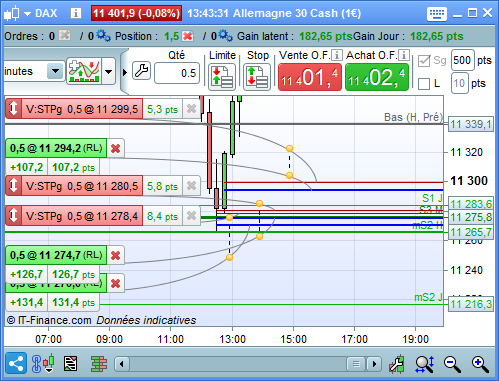
Task: Grab the move handle of stop 11 278,4
Action: (13, 216)
